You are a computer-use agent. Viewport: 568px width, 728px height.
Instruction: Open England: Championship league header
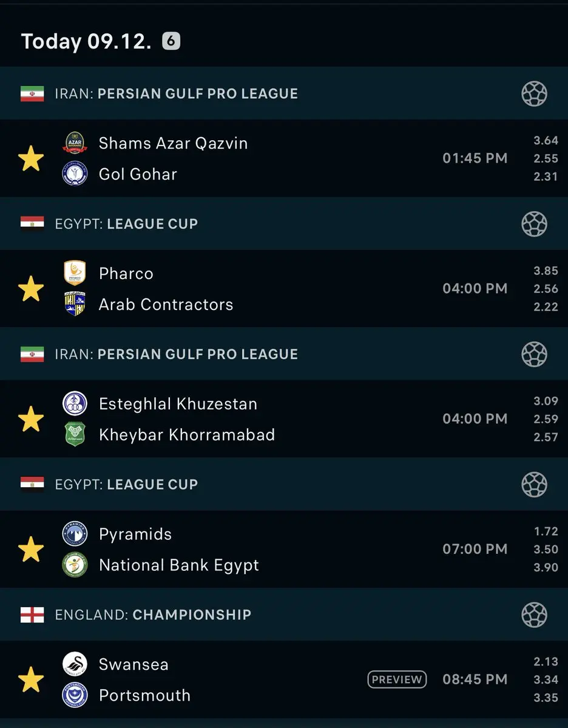tap(284, 615)
